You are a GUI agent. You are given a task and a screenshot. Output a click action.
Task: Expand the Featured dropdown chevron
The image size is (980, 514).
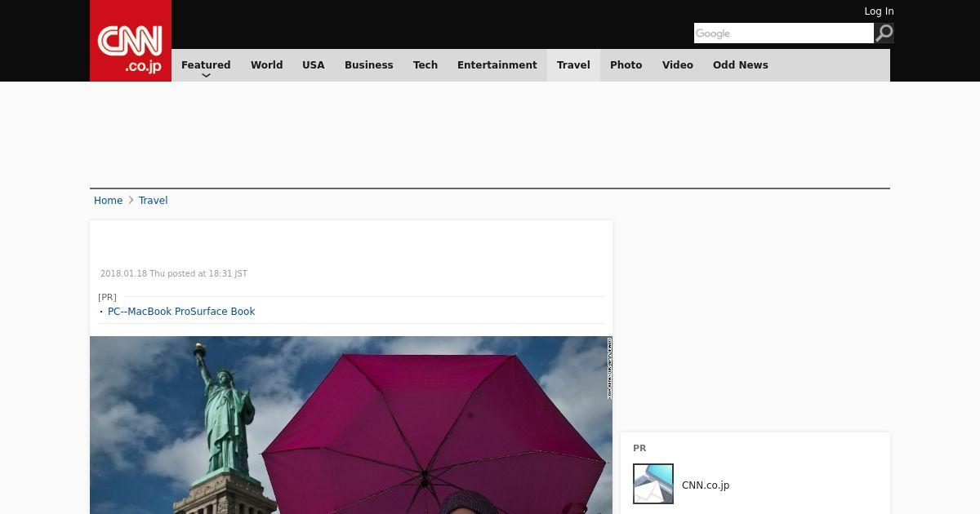[206, 75]
